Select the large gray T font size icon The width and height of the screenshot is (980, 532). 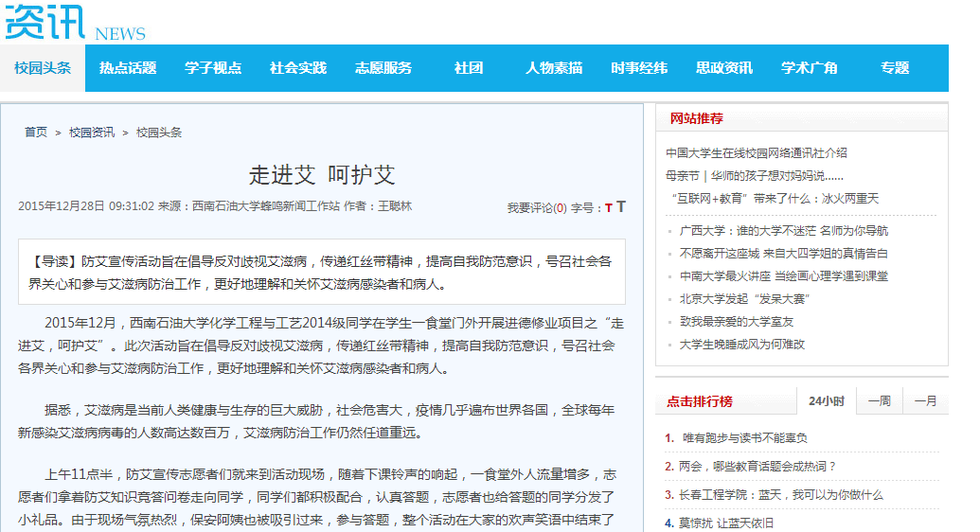pos(620,207)
